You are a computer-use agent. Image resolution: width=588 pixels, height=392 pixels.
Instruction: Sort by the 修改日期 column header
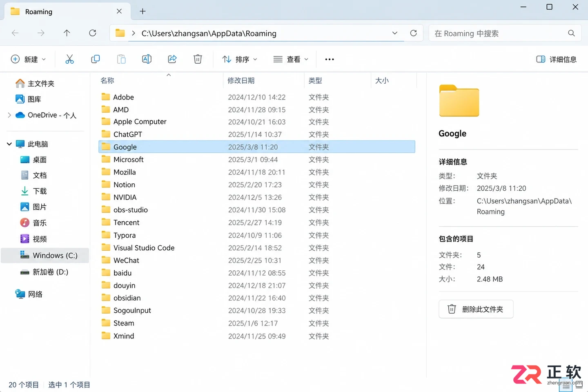pyautogui.click(x=241, y=80)
